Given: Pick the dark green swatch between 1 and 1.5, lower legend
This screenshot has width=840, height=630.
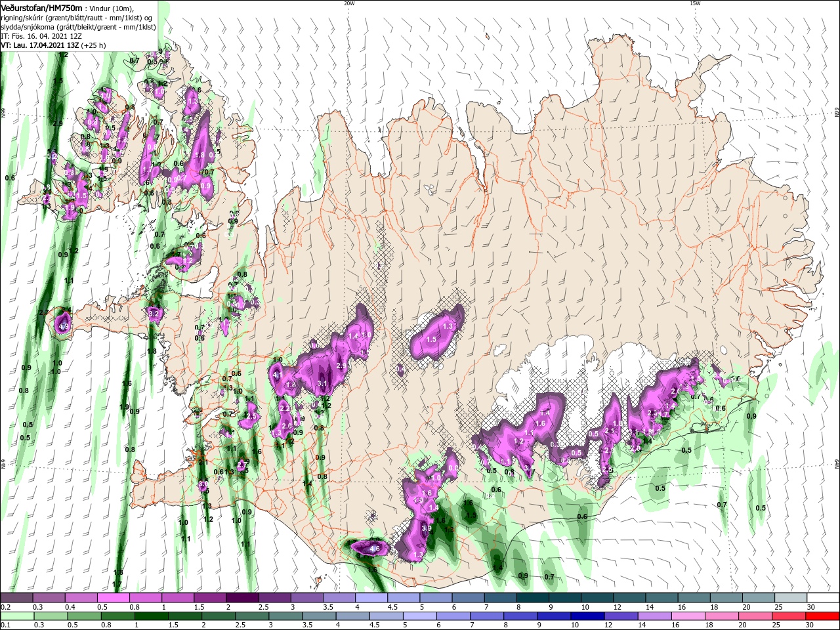Looking at the screenshot, I should coord(152,616).
